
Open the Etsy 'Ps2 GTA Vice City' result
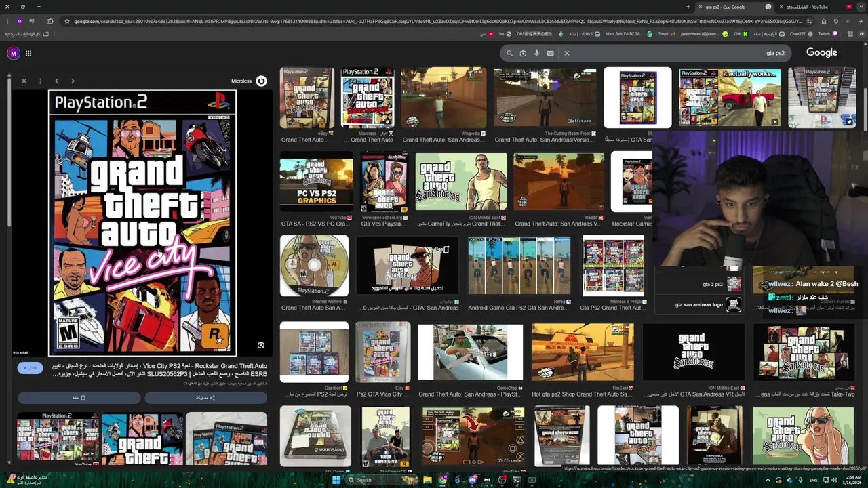click(x=383, y=352)
